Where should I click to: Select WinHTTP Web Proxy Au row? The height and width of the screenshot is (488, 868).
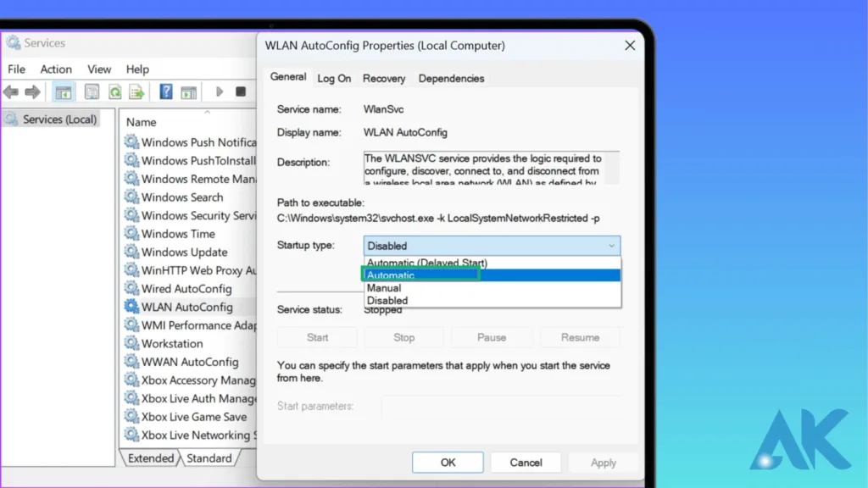click(x=190, y=270)
